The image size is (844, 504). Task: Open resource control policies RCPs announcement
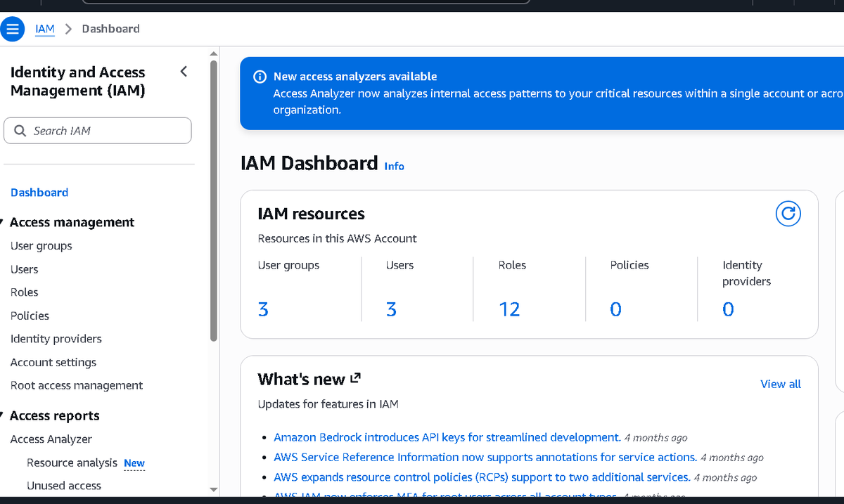point(482,477)
